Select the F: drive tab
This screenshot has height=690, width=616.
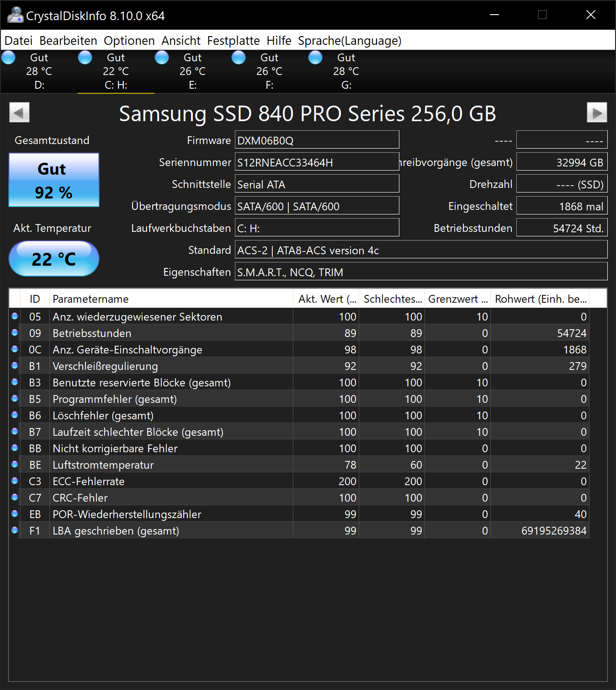[270, 71]
